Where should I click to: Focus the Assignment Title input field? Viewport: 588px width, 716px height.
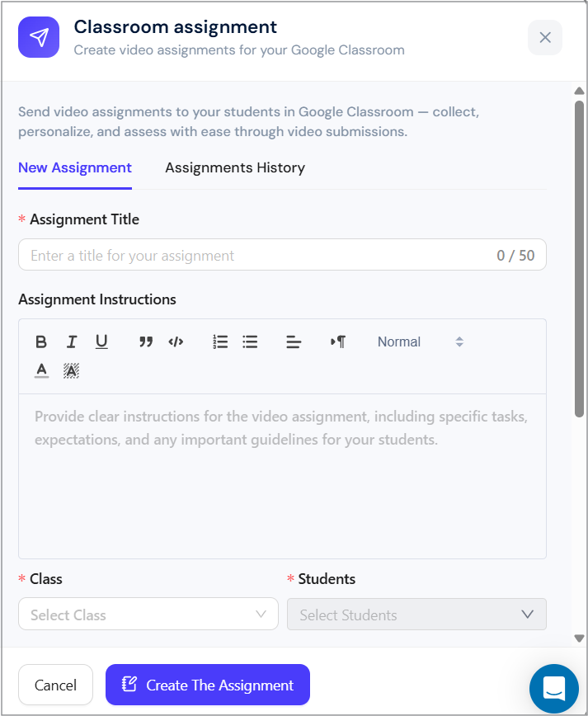[x=282, y=255]
